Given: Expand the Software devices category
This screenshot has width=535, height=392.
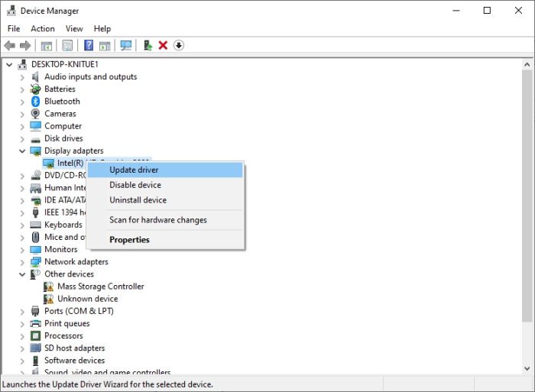Looking at the screenshot, I should click(22, 361).
